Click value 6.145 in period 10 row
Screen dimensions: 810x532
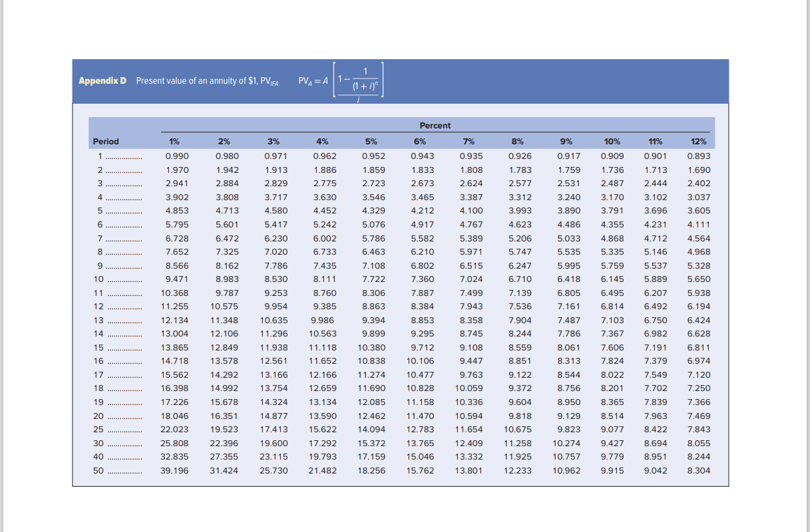click(x=612, y=279)
